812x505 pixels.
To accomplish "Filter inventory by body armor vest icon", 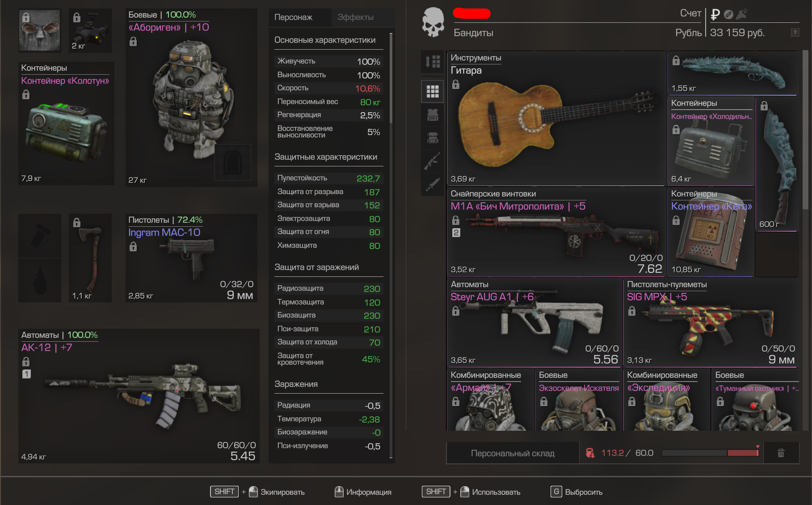I will (x=432, y=115).
